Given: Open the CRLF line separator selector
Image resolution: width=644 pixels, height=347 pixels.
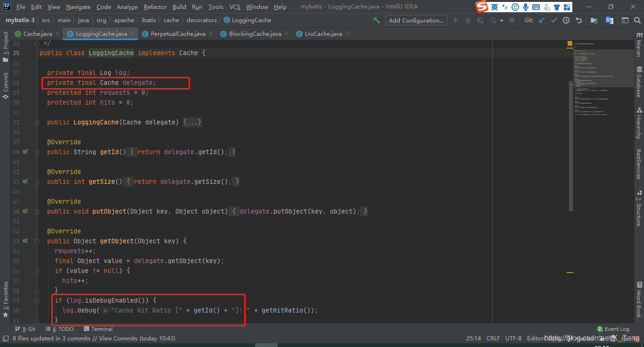Looking at the screenshot, I should click(493, 338).
